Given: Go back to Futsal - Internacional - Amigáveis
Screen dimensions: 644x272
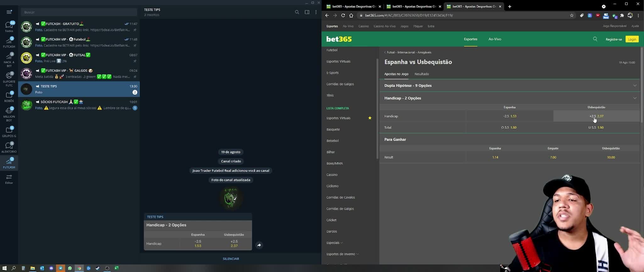Looking at the screenshot, I should tap(408, 52).
